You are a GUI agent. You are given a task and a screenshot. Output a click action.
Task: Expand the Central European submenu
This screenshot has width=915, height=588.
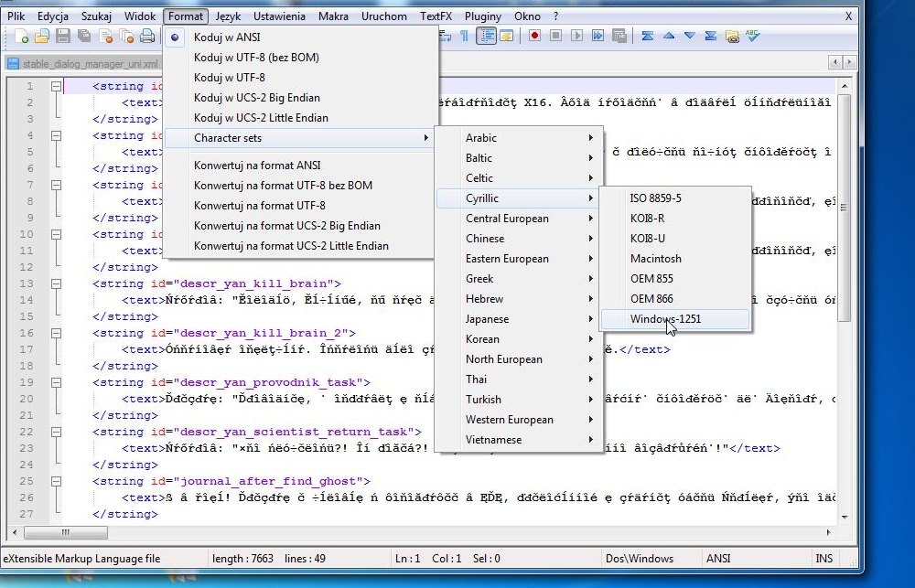(519, 219)
